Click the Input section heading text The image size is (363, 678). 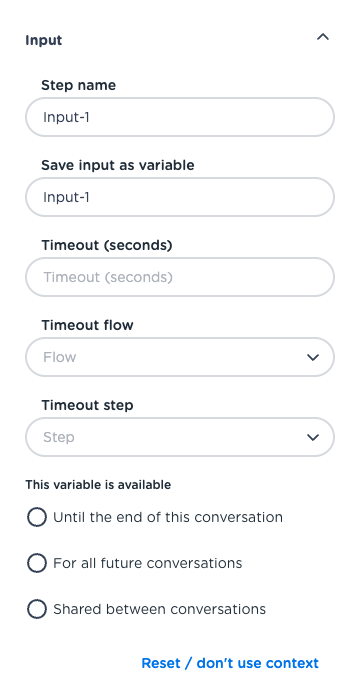pyautogui.click(x=44, y=40)
